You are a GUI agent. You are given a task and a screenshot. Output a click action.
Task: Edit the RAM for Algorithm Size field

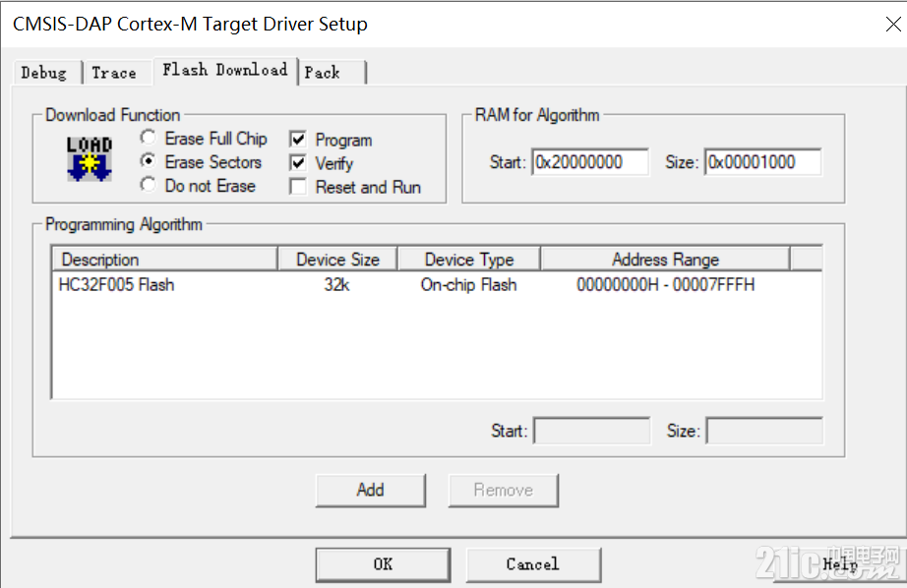763,162
